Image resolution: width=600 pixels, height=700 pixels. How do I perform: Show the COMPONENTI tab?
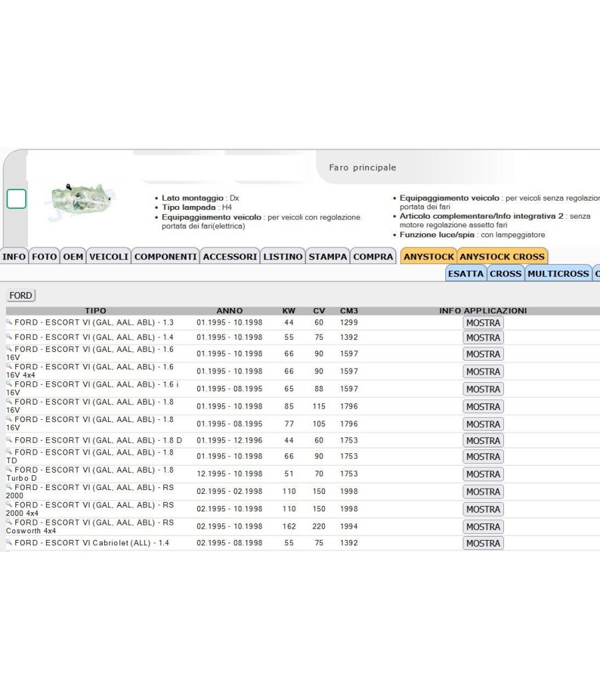point(165,257)
